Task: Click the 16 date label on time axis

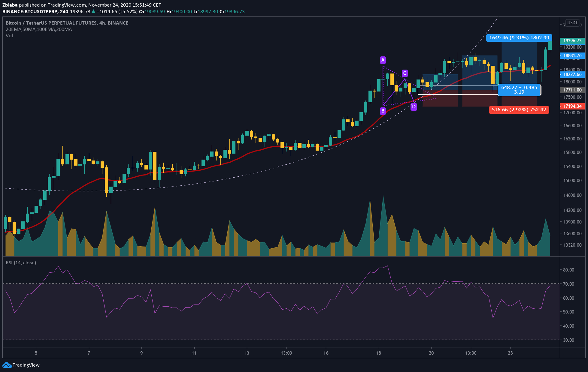Action: click(326, 353)
